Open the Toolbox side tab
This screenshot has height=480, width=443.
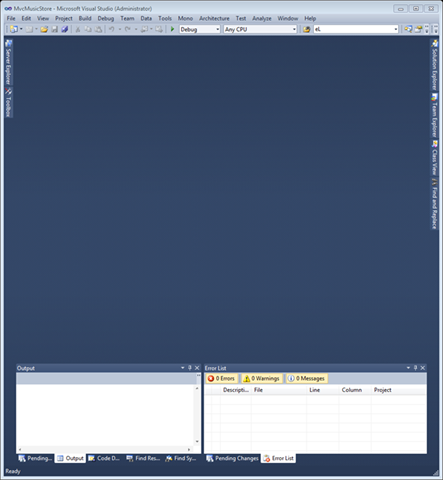pyautogui.click(x=8, y=103)
